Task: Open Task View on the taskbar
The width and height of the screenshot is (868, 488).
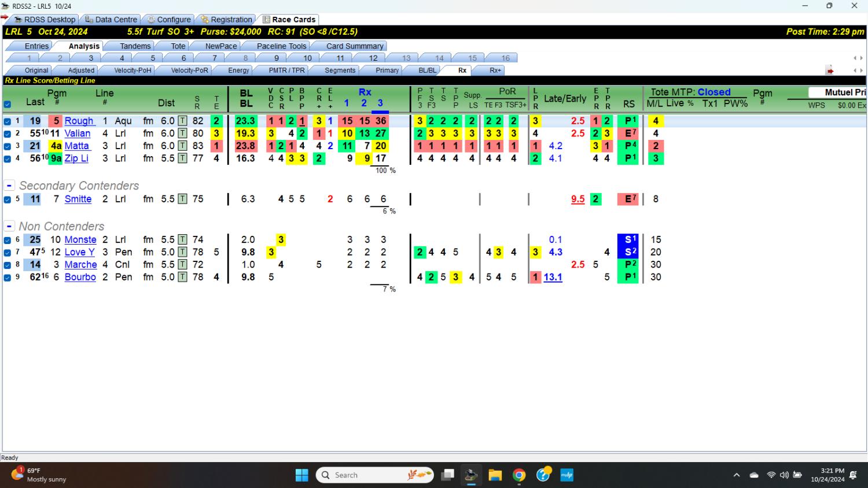Action: [447, 475]
